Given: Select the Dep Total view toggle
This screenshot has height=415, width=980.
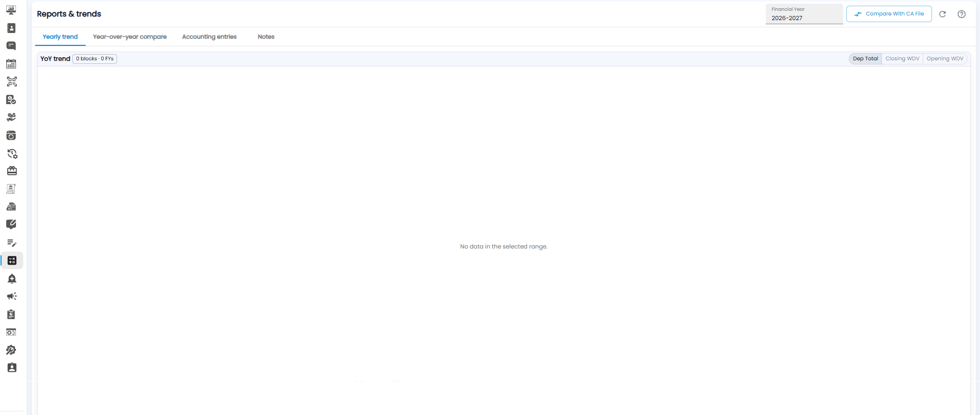Looking at the screenshot, I should point(865,59).
